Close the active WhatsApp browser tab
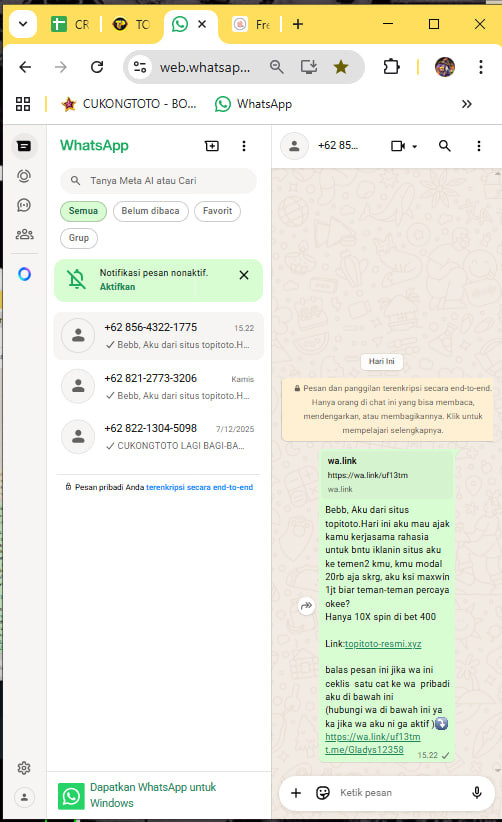This screenshot has height=822, width=502. (x=202, y=24)
